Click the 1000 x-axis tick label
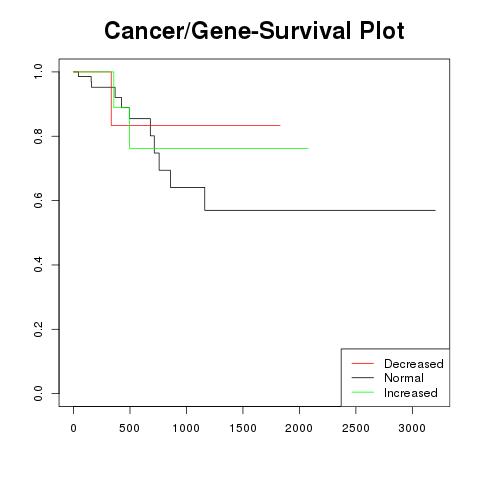The width and height of the screenshot is (480, 480). 186,428
